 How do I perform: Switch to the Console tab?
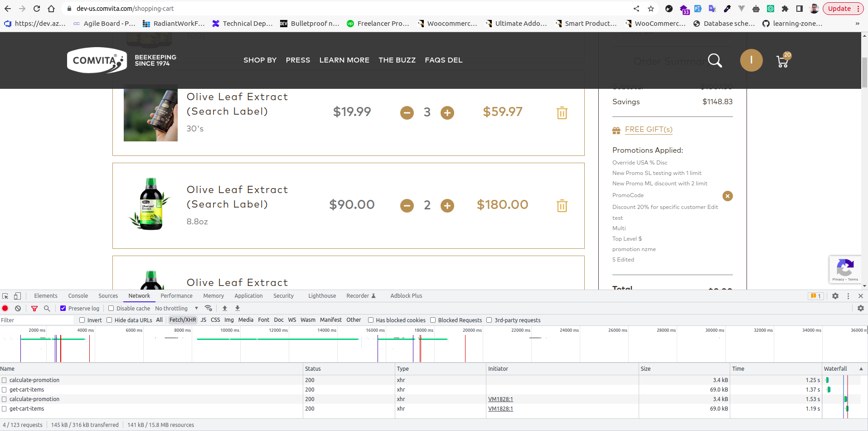coord(78,296)
